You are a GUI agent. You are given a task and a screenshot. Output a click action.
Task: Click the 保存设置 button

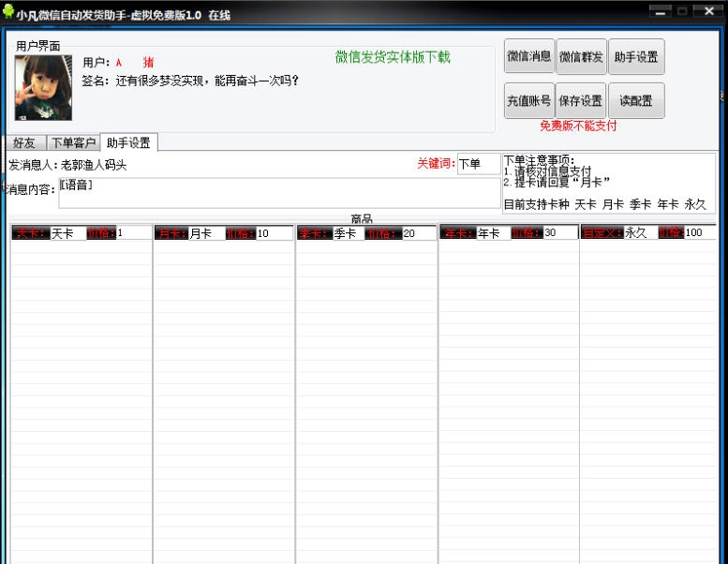coord(581,101)
